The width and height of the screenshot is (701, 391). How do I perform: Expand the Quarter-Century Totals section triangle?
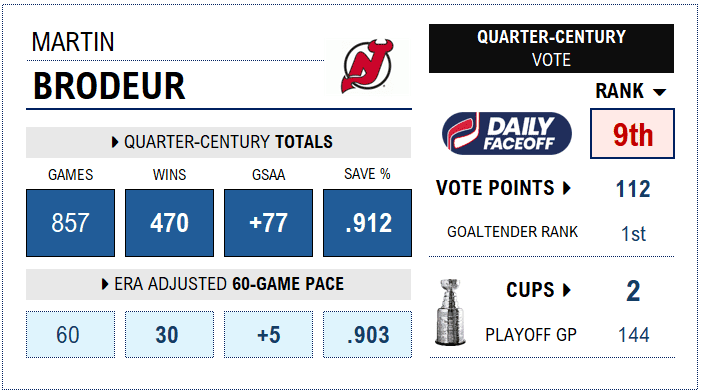[x=114, y=142]
